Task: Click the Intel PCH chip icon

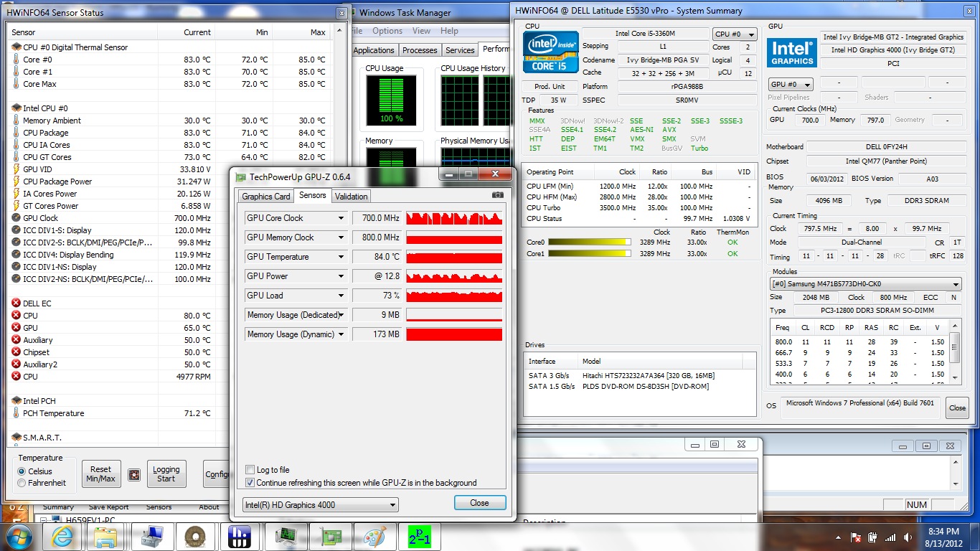Action: [17, 401]
